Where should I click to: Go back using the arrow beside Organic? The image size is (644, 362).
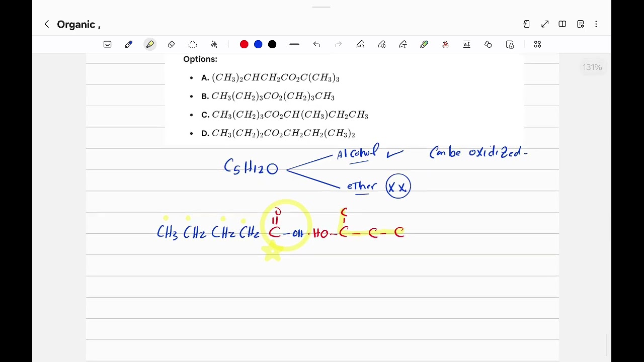46,24
